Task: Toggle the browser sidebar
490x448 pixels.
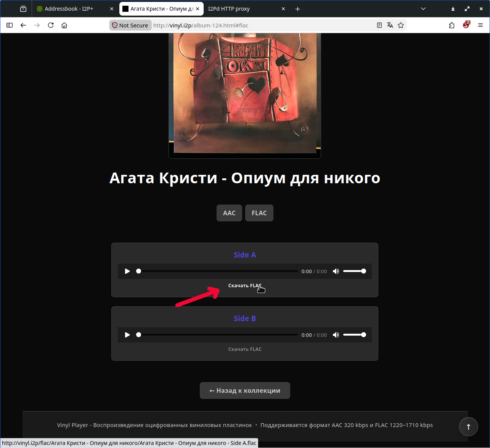Action: coord(10,25)
